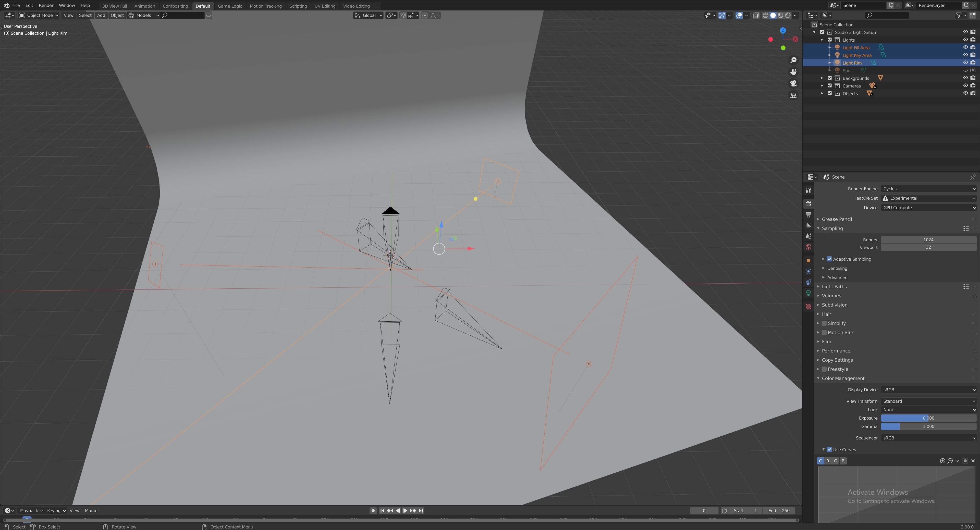Viewport: 980px width, 530px height.
Task: Click the Add menu button in viewport header
Action: (101, 15)
